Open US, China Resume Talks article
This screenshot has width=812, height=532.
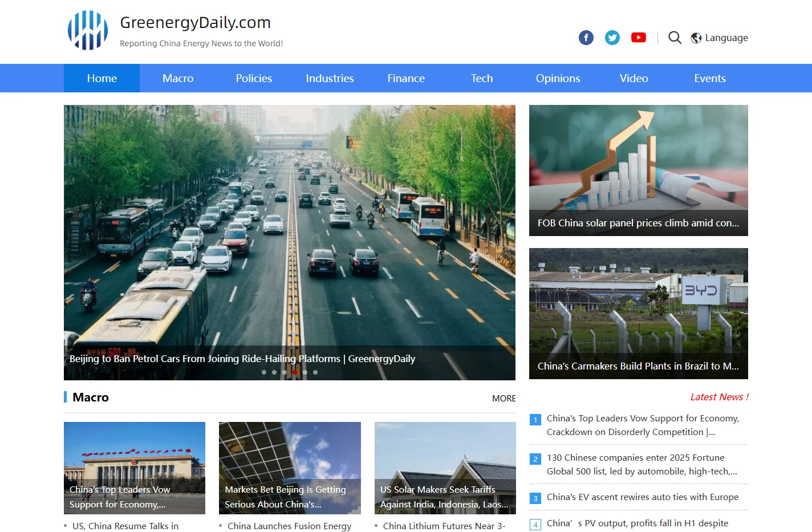tap(125, 526)
